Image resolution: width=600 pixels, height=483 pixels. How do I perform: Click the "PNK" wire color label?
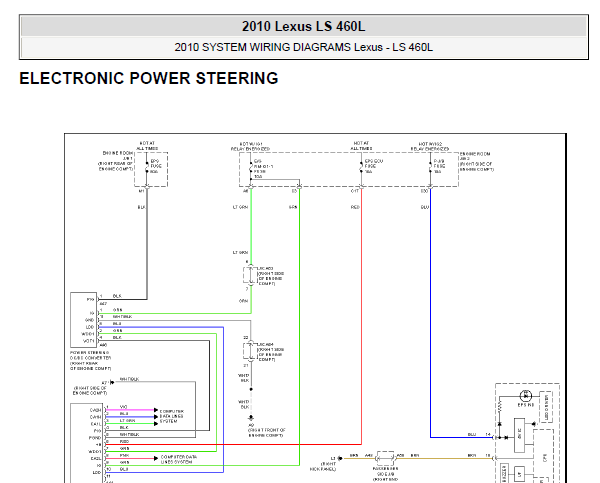pos(124,455)
